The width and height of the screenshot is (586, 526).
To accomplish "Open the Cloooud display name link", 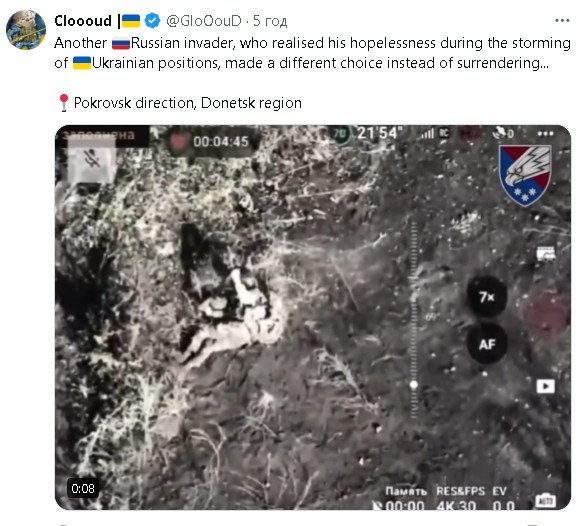I will [x=83, y=21].
